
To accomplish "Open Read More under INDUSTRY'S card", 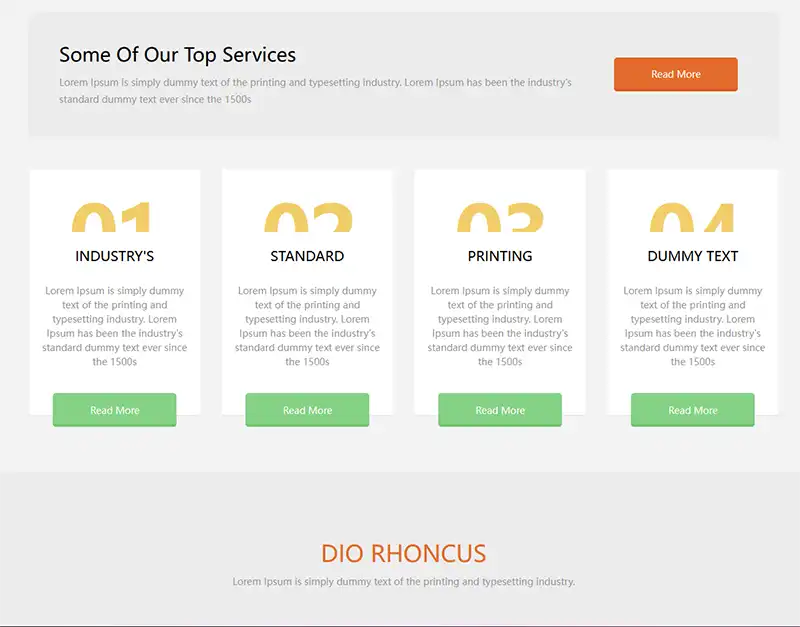I will point(115,410).
